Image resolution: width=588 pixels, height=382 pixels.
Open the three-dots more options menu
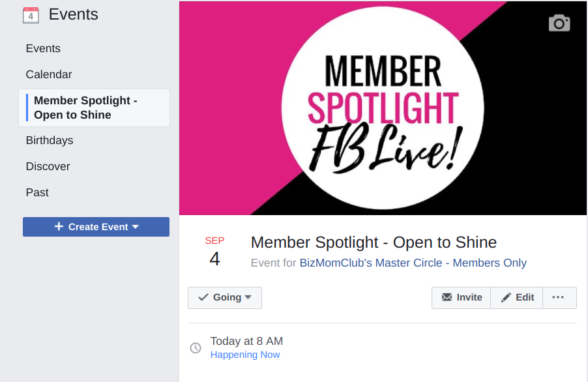pyautogui.click(x=558, y=297)
